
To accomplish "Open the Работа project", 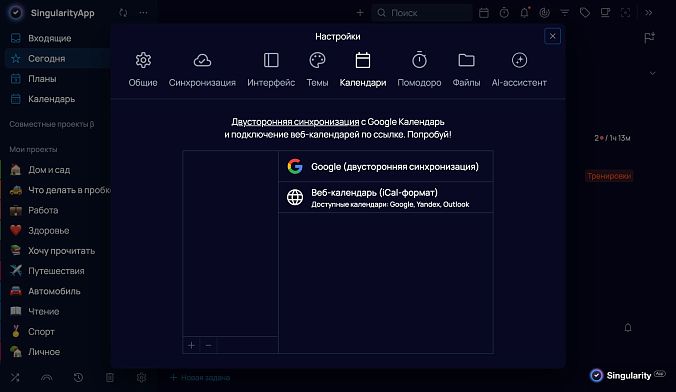I will pyautogui.click(x=56, y=210).
